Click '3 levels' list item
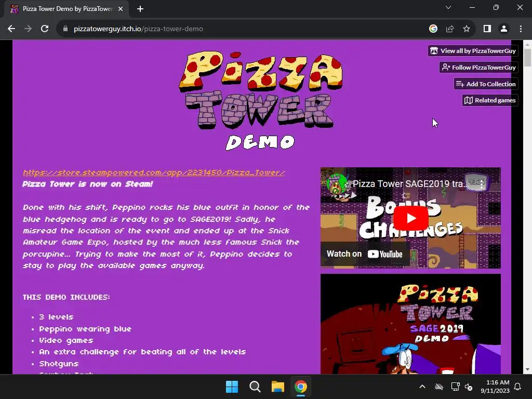 pos(56,317)
